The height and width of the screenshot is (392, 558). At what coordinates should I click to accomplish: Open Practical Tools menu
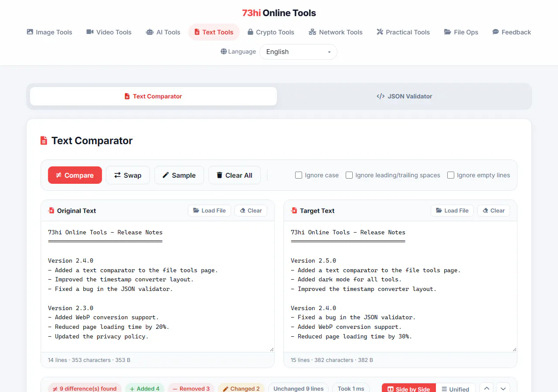403,32
